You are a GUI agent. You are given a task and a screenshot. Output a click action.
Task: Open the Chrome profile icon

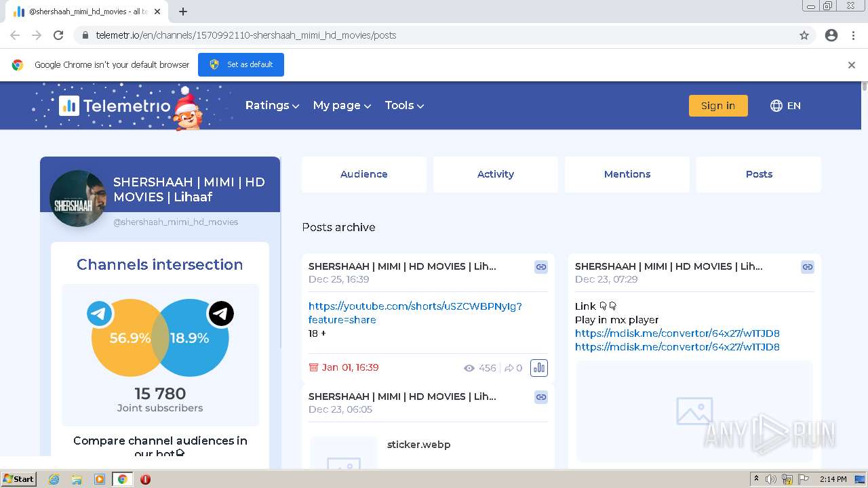click(x=831, y=35)
